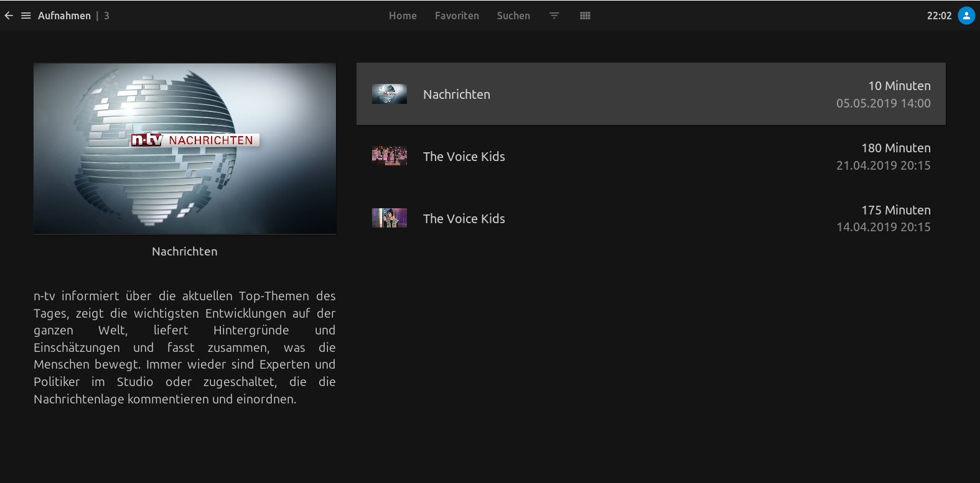
Task: Click the thumbnail of the 175 Minuten recording
Action: click(390, 218)
